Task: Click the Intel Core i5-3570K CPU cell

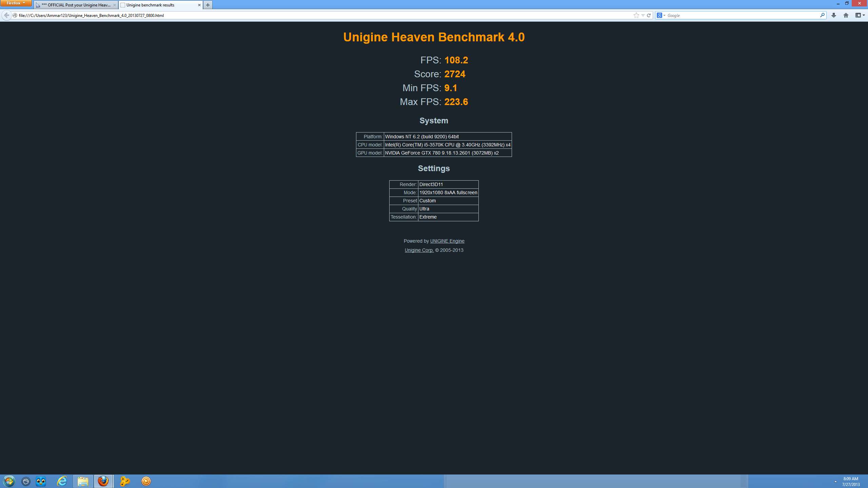Action: pyautogui.click(x=448, y=145)
